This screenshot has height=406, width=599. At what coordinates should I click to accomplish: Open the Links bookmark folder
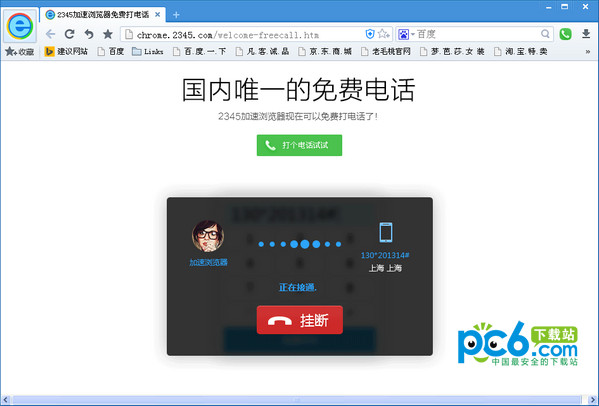click(x=148, y=52)
